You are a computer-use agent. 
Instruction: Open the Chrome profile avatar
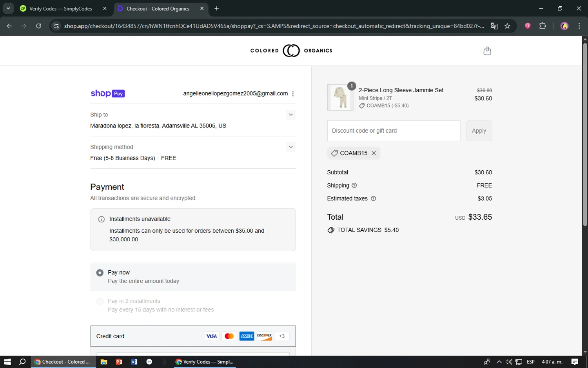(564, 26)
